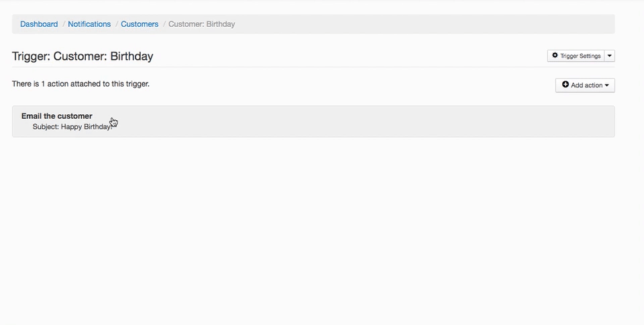This screenshot has height=325, width=644.
Task: Click empty area of the breadcrumb bar
Action: click(x=423, y=24)
